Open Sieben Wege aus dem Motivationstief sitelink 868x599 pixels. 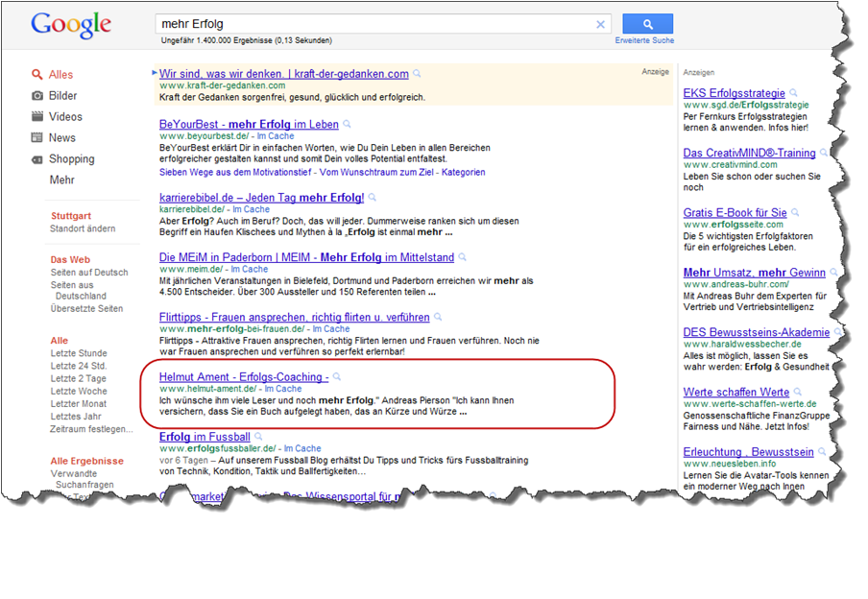click(x=235, y=172)
